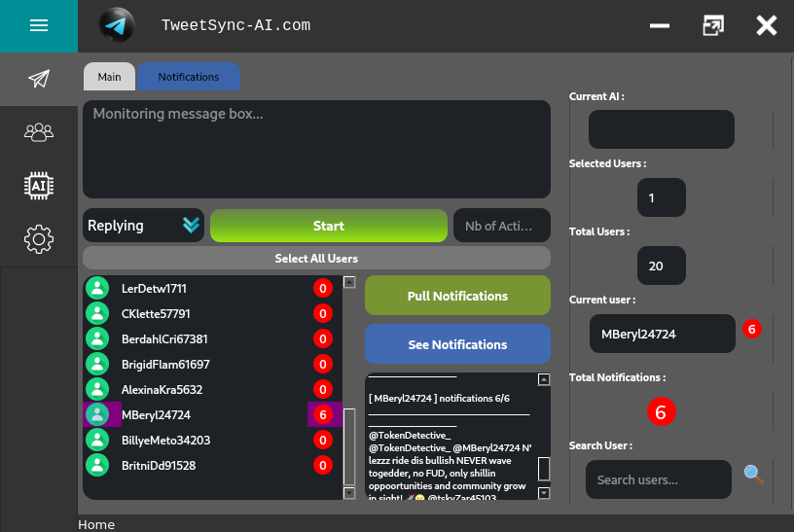
Task: Click BillyeMeto34203 avatar icon
Action: 97,440
